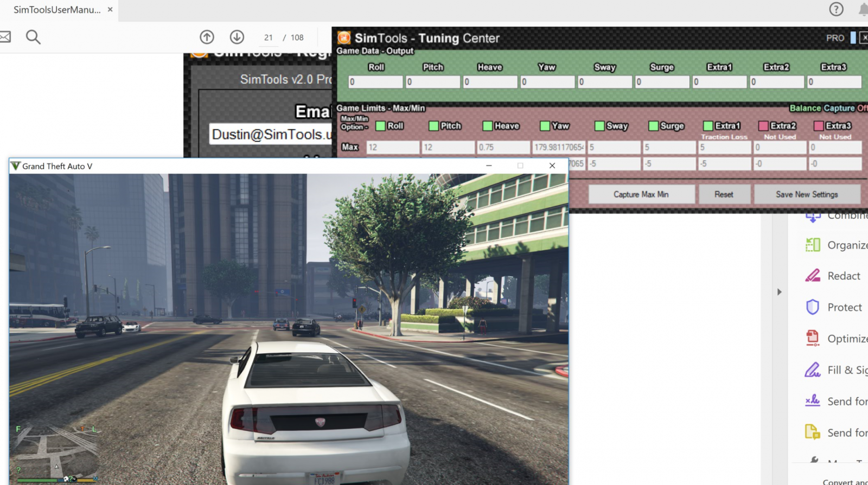The height and width of the screenshot is (485, 868).
Task: Toggle the Heave max/min checkbox
Action: click(488, 126)
